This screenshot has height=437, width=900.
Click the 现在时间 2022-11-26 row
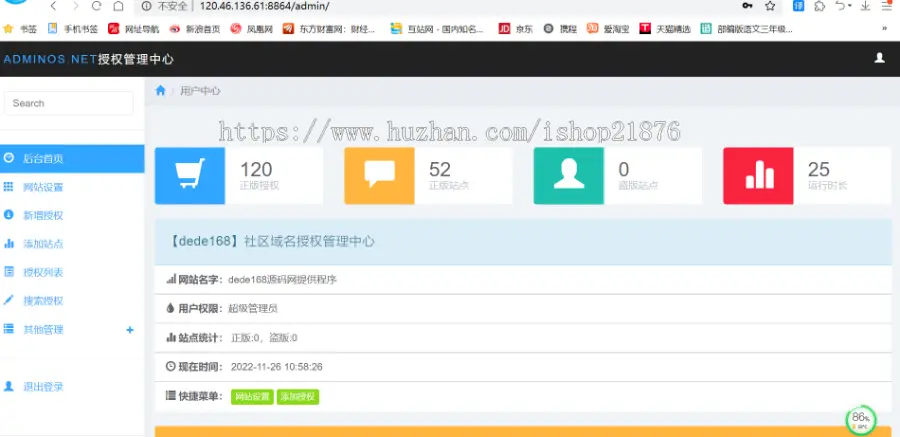(x=523, y=366)
